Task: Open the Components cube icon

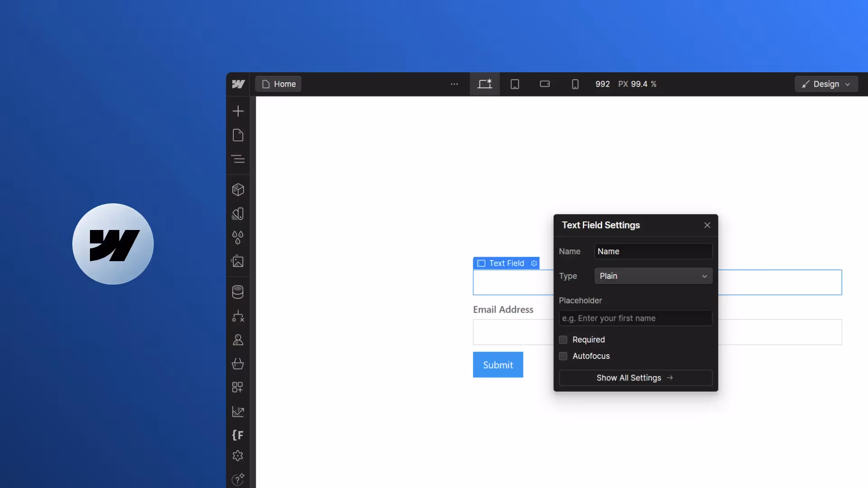Action: pos(238,190)
